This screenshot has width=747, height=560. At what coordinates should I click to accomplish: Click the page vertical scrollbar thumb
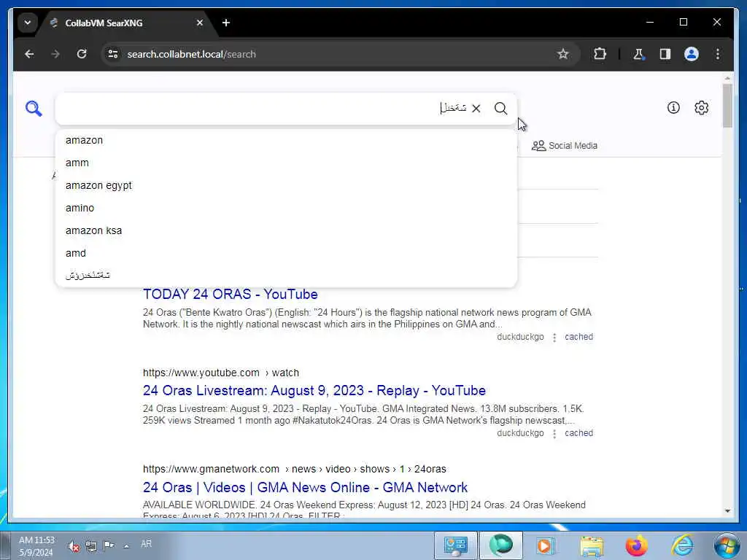click(x=727, y=106)
